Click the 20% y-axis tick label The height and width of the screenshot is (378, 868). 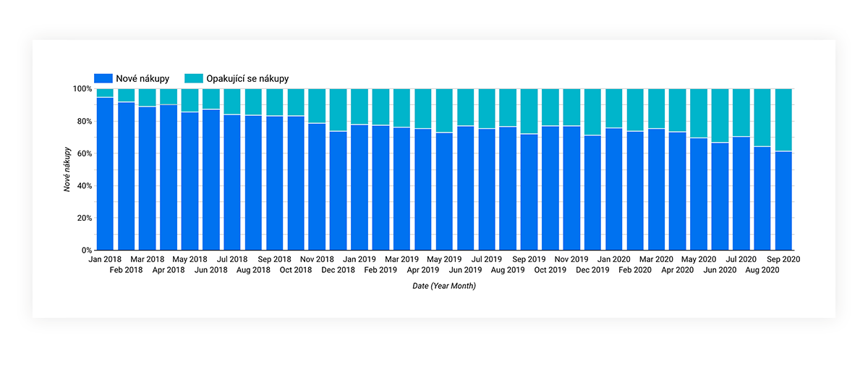[x=84, y=218]
